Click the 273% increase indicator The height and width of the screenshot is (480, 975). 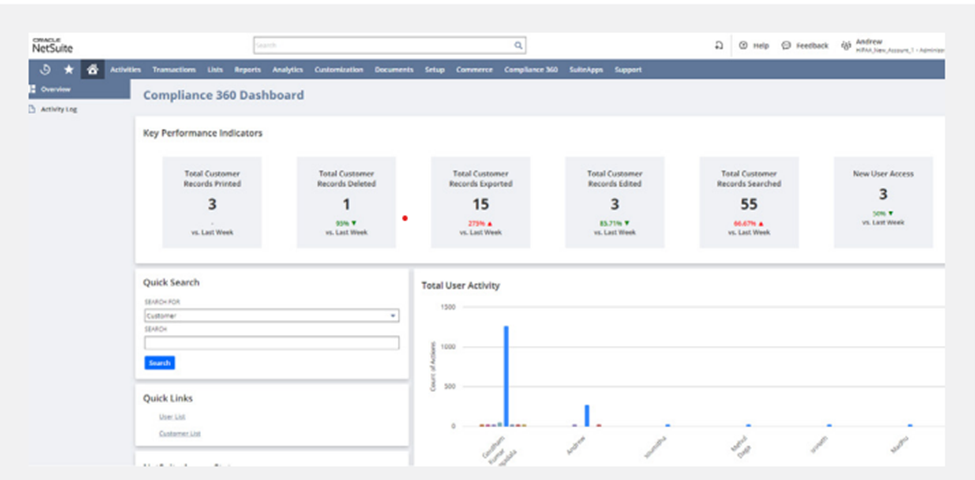[x=481, y=223]
